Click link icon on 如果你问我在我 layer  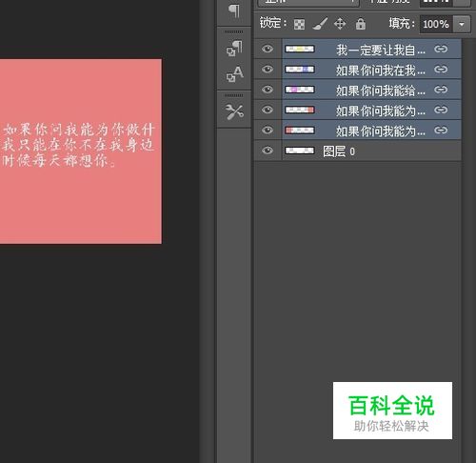[441, 70]
